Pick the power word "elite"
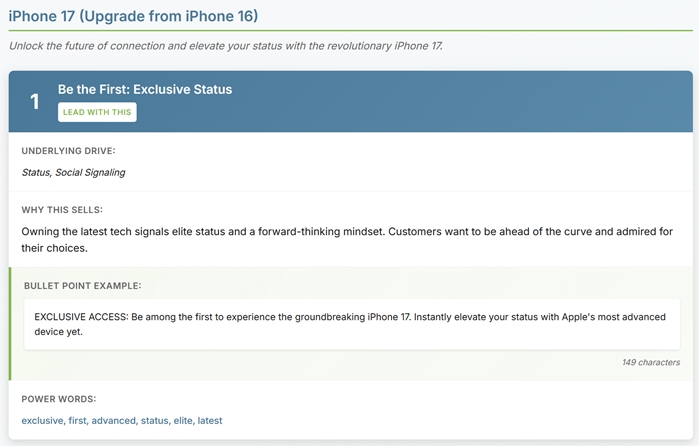Screen dimensions: 699x446 184,421
